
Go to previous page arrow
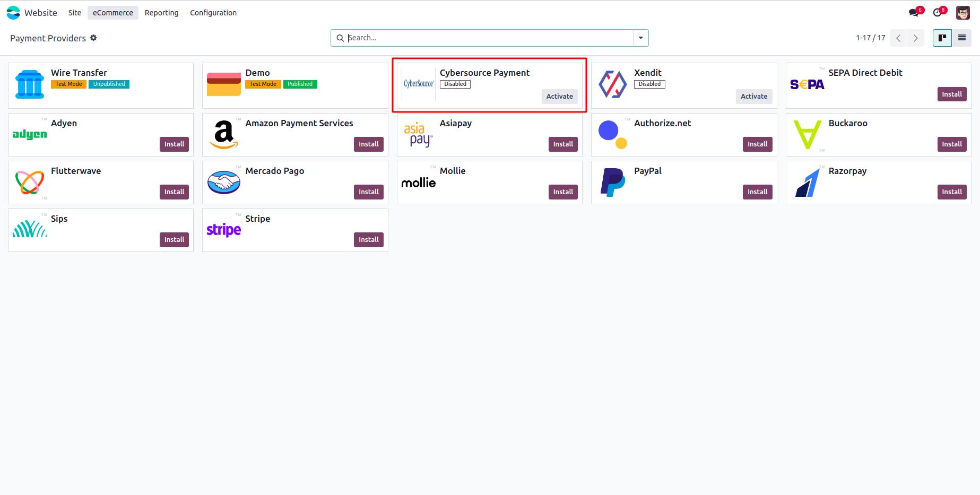tap(898, 38)
